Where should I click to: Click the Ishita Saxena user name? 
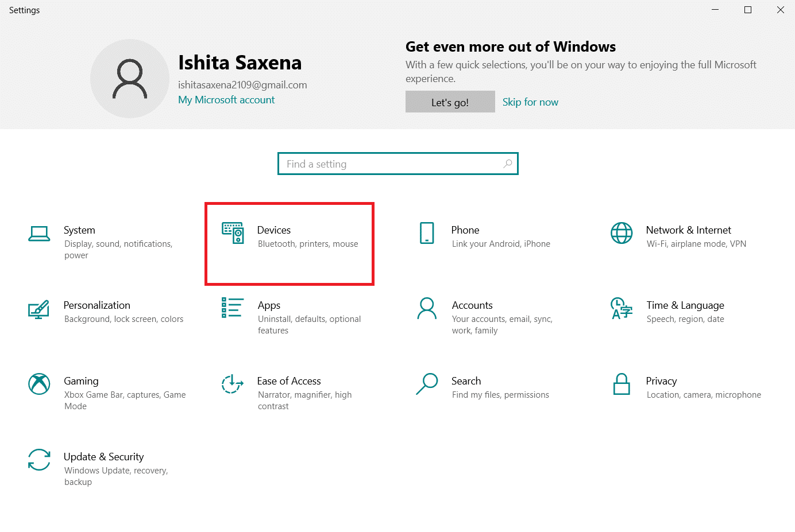[x=240, y=63]
